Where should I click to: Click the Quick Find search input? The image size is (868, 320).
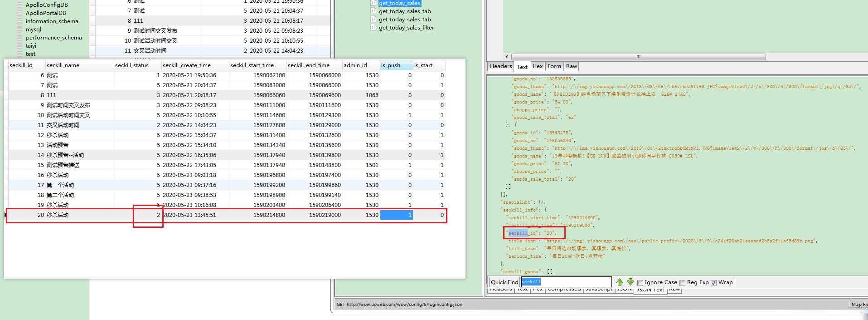point(566,282)
